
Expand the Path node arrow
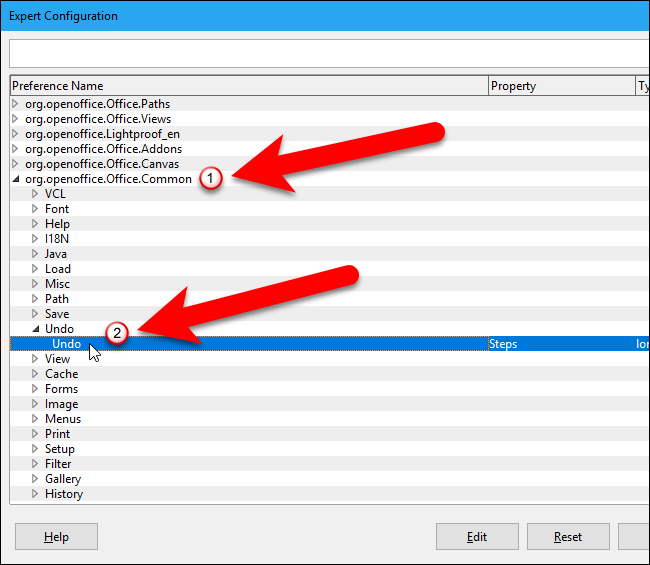35,299
